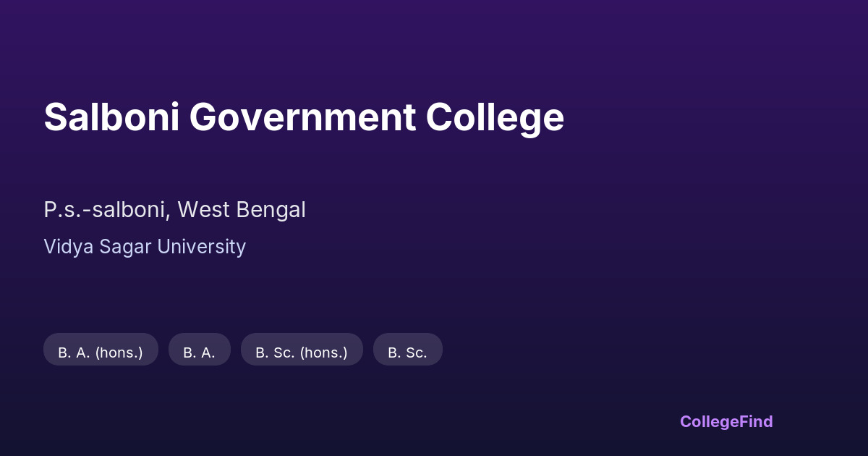Image resolution: width=868 pixels, height=456 pixels.
Task: Click the CollegeFind logo
Action: 726,421
